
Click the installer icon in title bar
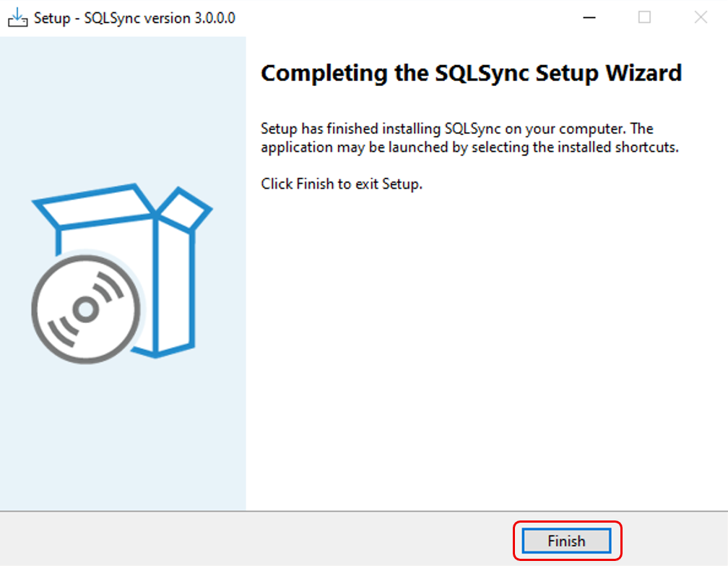[x=17, y=18]
